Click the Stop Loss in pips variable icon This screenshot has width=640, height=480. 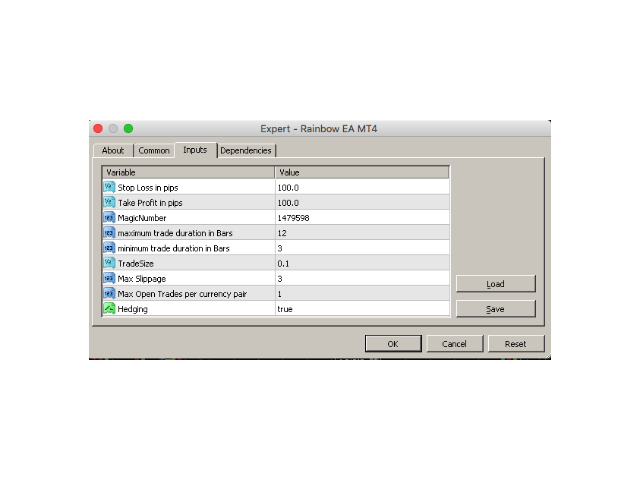coord(109,187)
